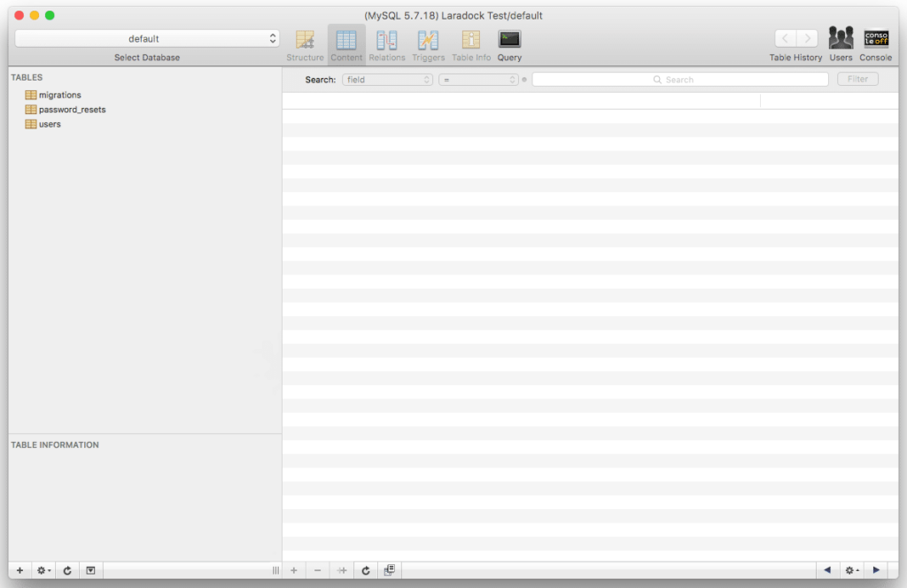Show the Table Info view

click(471, 45)
